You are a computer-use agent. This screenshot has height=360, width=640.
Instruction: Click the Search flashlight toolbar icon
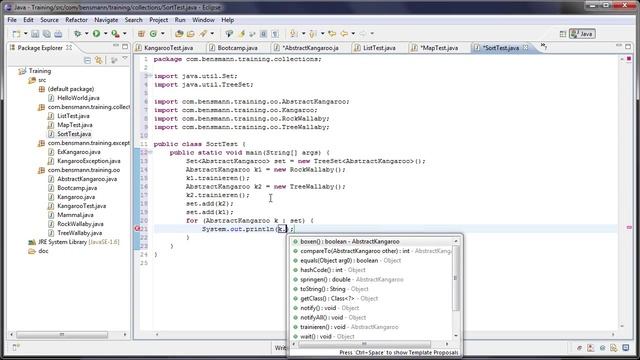pyautogui.click(x=203, y=34)
